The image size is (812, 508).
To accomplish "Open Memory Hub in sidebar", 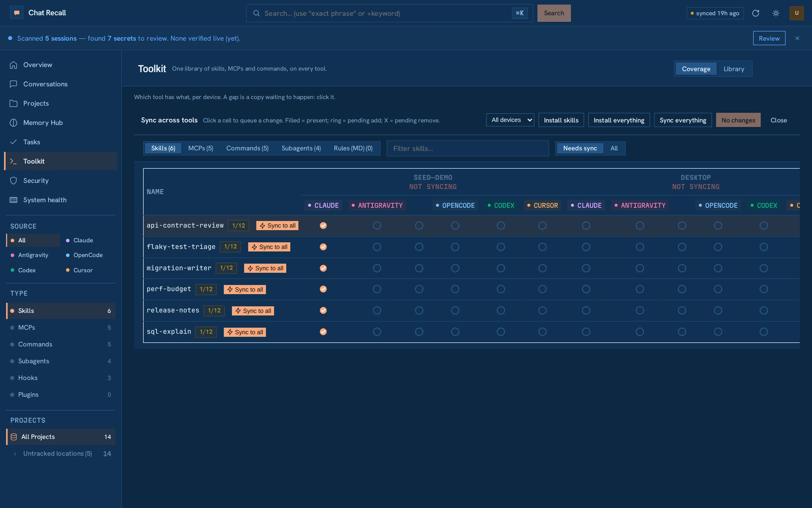I will coord(61,123).
